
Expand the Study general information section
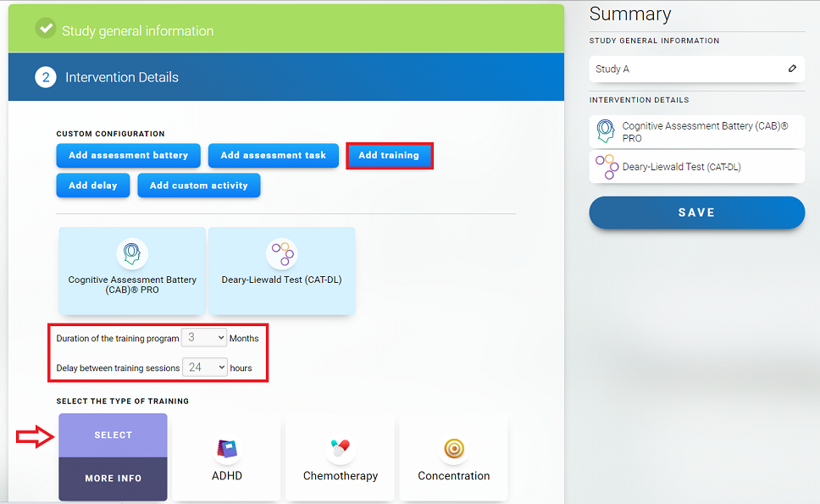[285, 30]
